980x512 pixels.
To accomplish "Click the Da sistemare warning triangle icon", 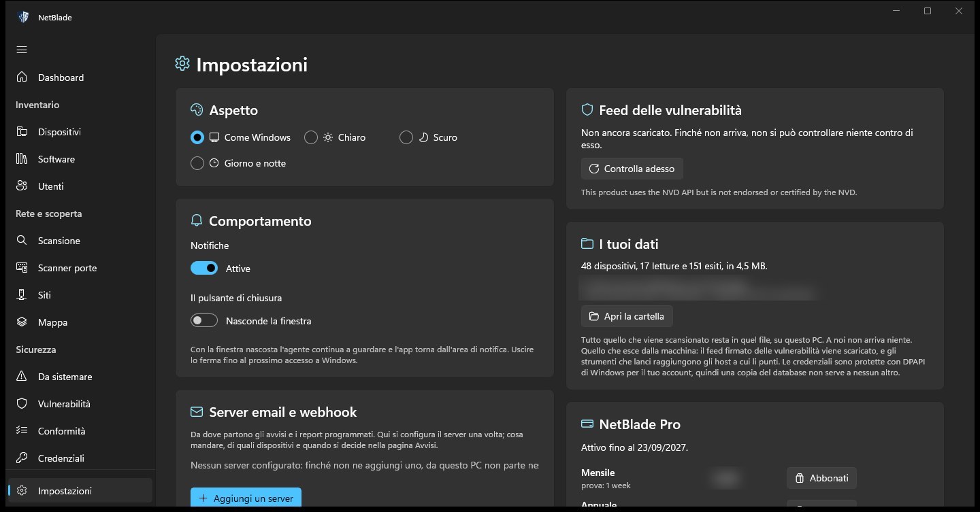I will (22, 377).
